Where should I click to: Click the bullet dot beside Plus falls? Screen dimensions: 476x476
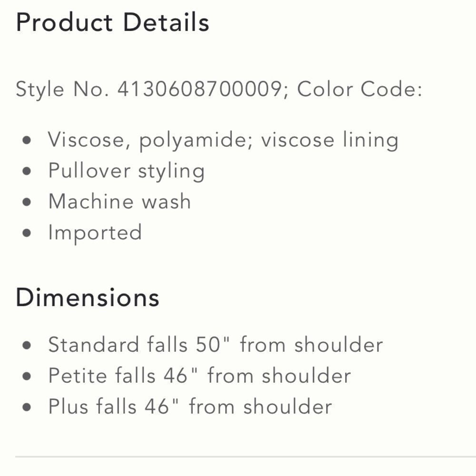[27, 407]
